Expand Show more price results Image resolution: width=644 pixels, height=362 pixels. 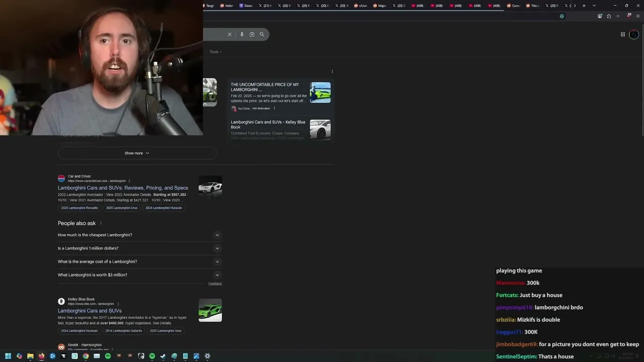pyautogui.click(x=137, y=153)
